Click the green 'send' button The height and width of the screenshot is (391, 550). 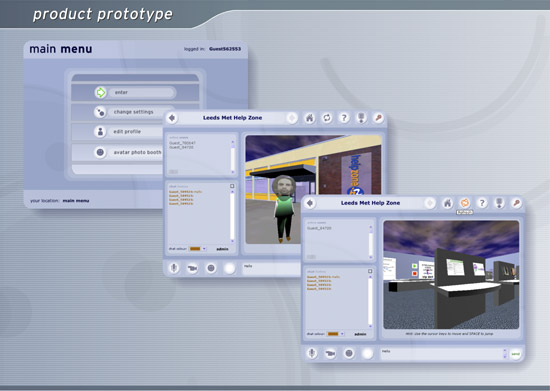pyautogui.click(x=515, y=354)
